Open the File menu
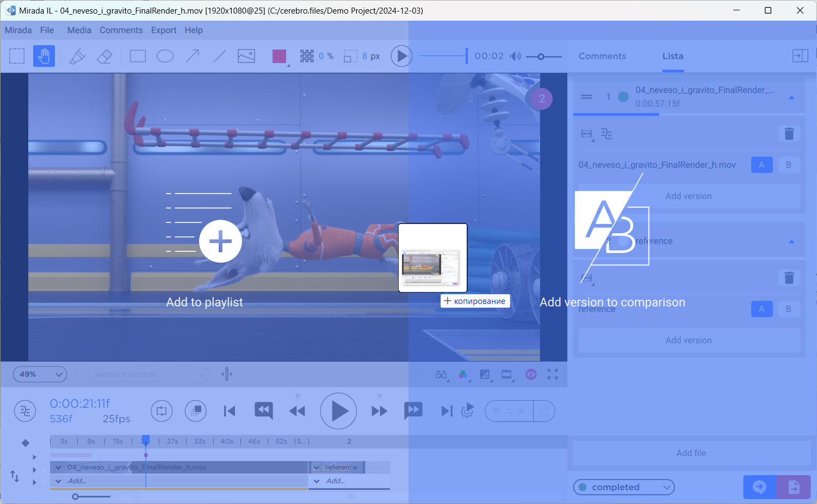This screenshot has height=504, width=817. click(x=47, y=30)
